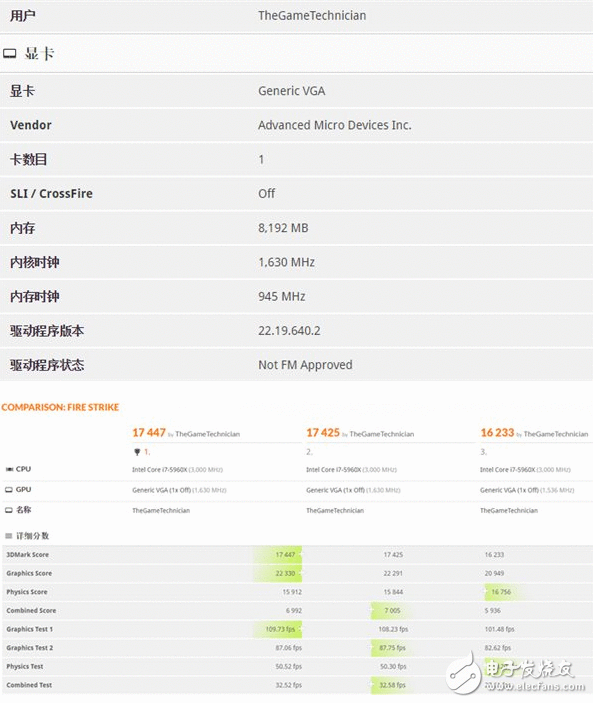This screenshot has width=593, height=703.
Task: Select Generic VGA value in 显卡 row
Action: pos(291,91)
